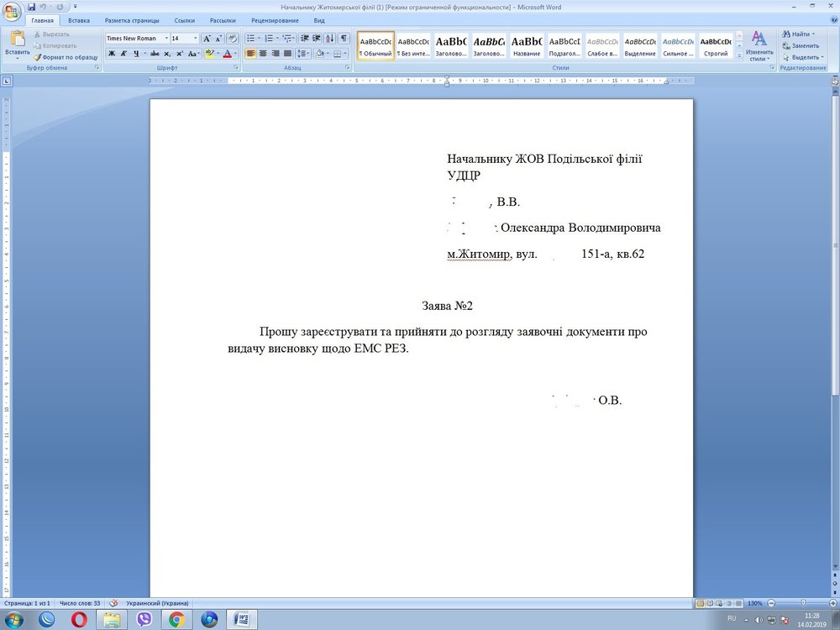Open the Times New Roman font dropdown
The image size is (840, 630).
(166, 38)
